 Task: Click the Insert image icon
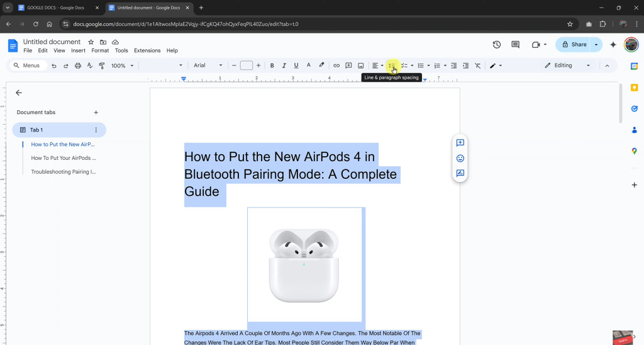(360, 66)
